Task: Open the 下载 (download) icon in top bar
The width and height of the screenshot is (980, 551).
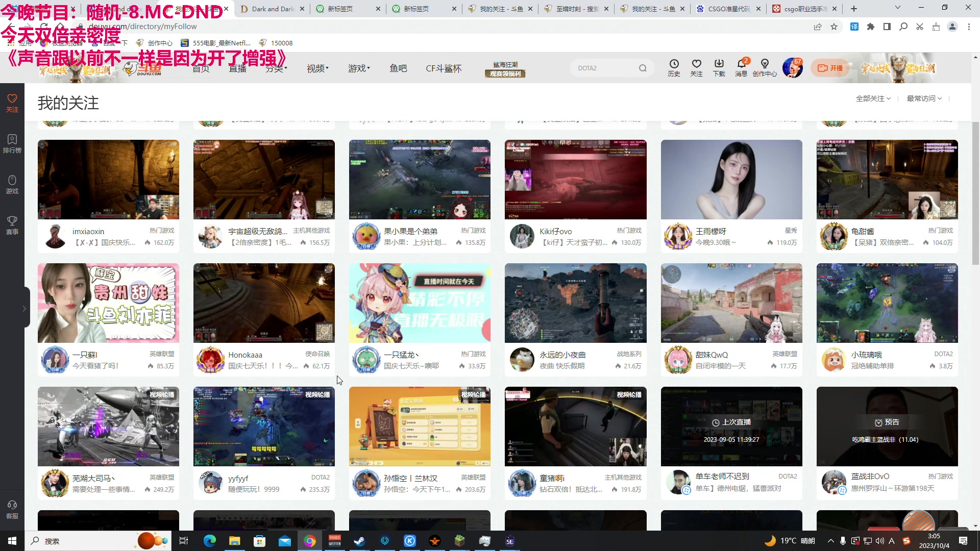Action: [x=719, y=67]
